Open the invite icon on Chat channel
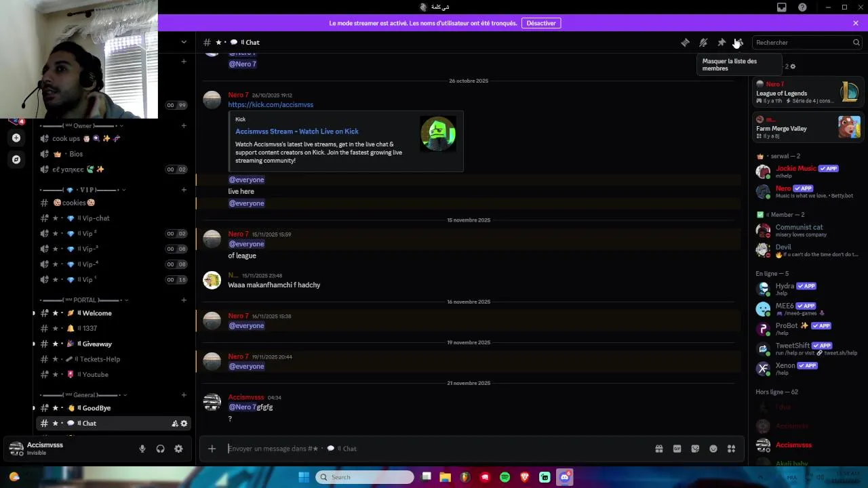The height and width of the screenshot is (488, 868). coord(175,424)
